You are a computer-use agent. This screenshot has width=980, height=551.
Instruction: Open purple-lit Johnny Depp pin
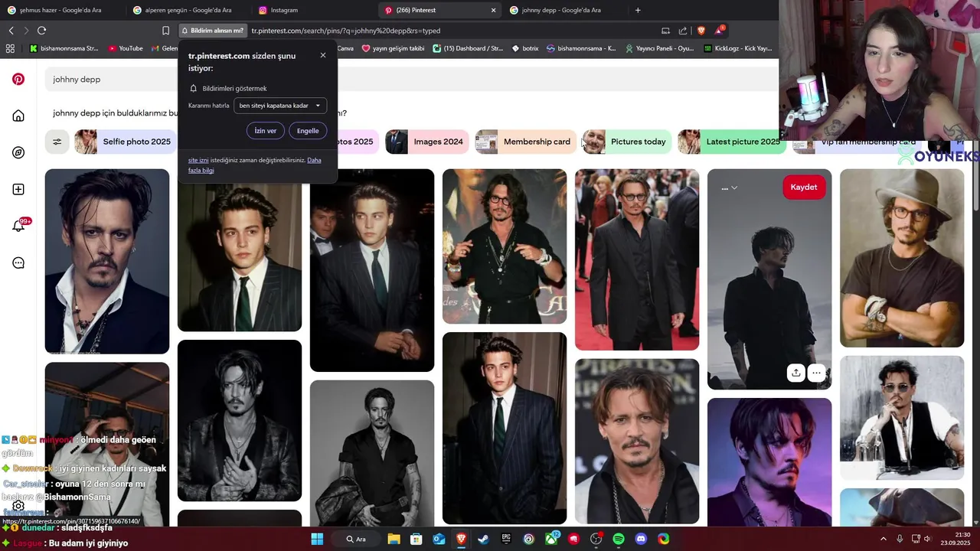click(x=769, y=461)
